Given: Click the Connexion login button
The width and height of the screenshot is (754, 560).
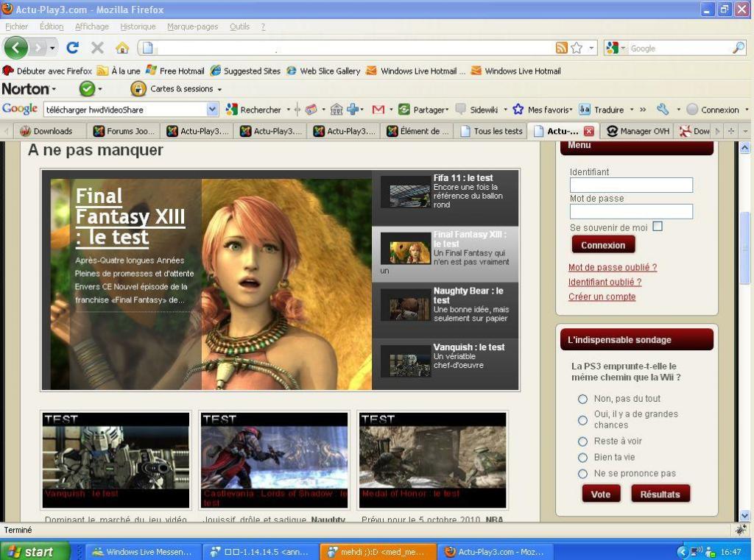Looking at the screenshot, I should click(x=603, y=245).
